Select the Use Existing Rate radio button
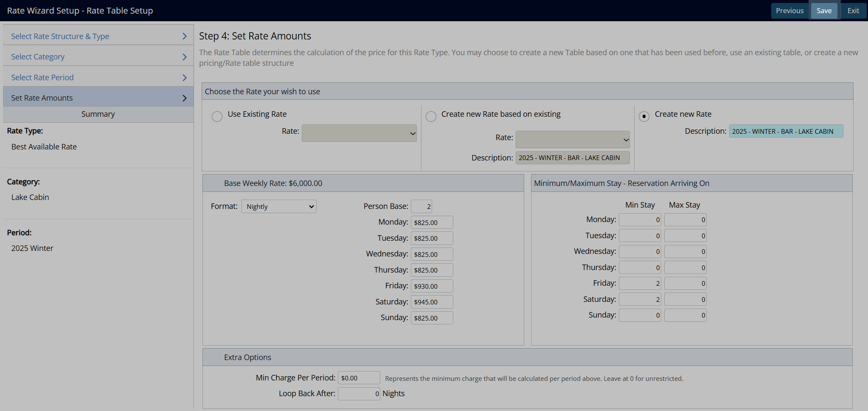Image resolution: width=868 pixels, height=411 pixels. [217, 116]
